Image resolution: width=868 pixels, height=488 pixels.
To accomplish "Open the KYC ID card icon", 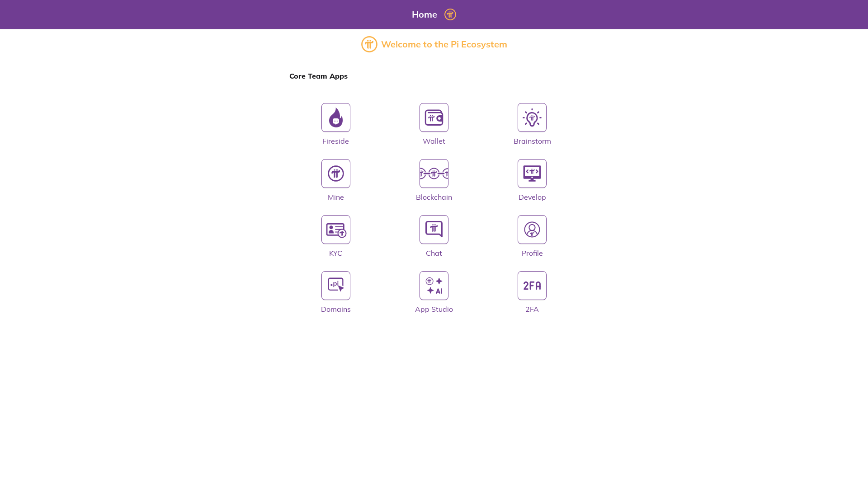I will click(x=335, y=230).
